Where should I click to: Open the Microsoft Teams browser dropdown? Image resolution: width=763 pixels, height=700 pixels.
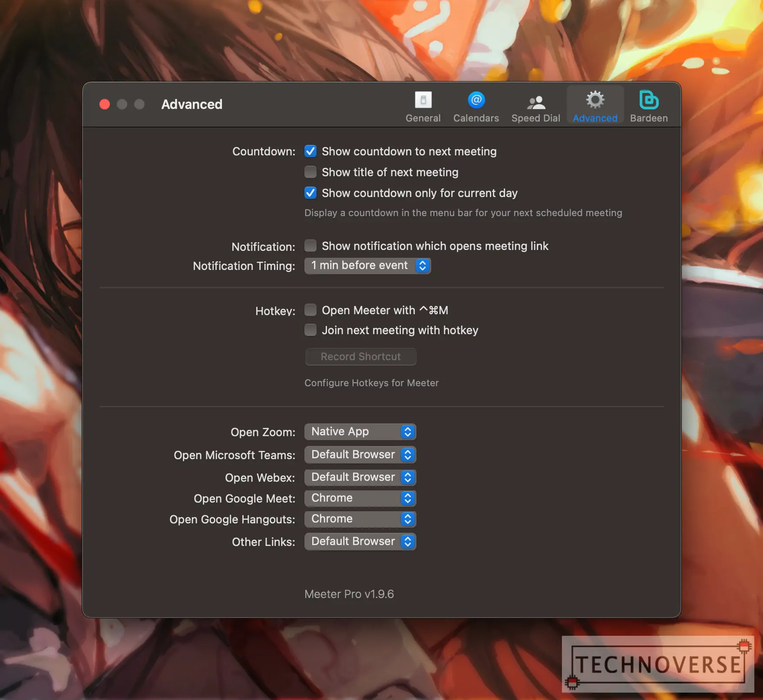(x=360, y=455)
